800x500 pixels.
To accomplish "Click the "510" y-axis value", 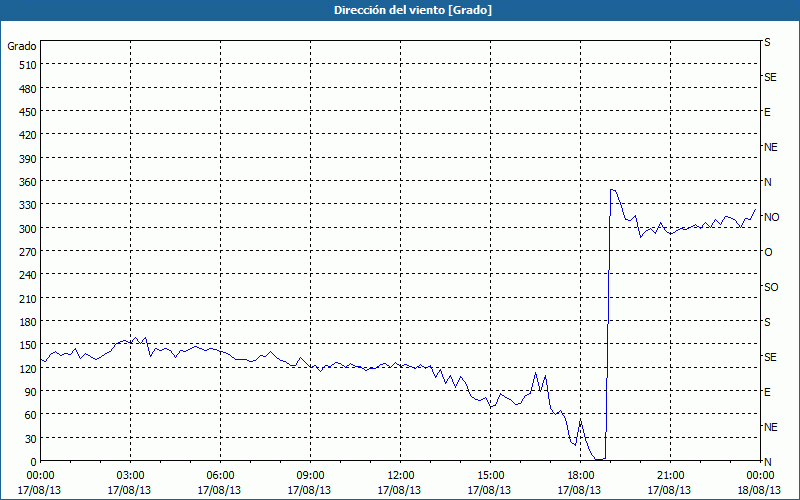I will point(28,65).
